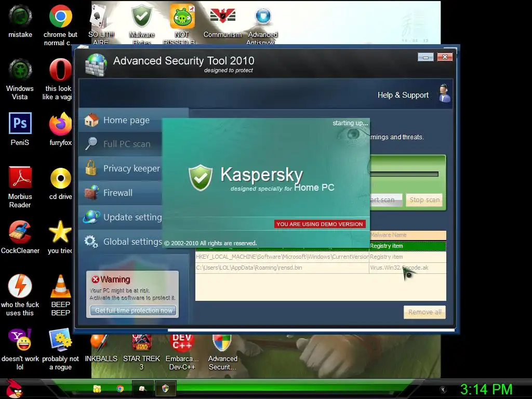Click the Virus.Win32 malware name cell
The image size is (532, 399).
tap(407, 268)
